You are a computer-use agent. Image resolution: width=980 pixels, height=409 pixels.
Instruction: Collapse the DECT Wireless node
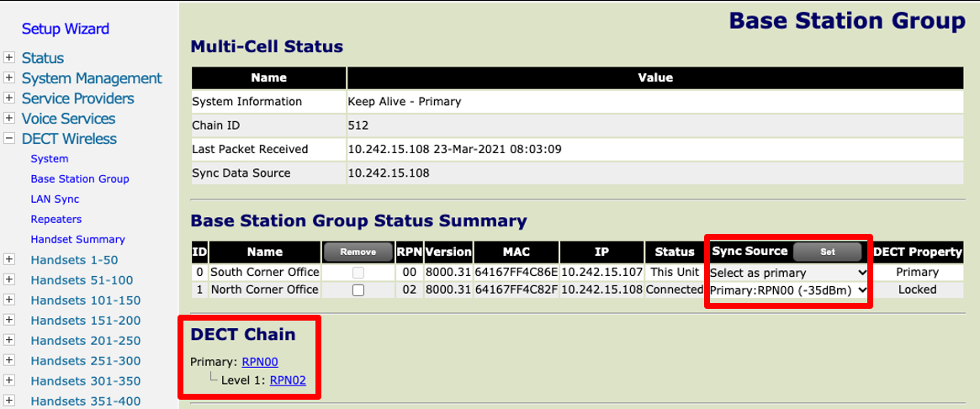[x=9, y=138]
